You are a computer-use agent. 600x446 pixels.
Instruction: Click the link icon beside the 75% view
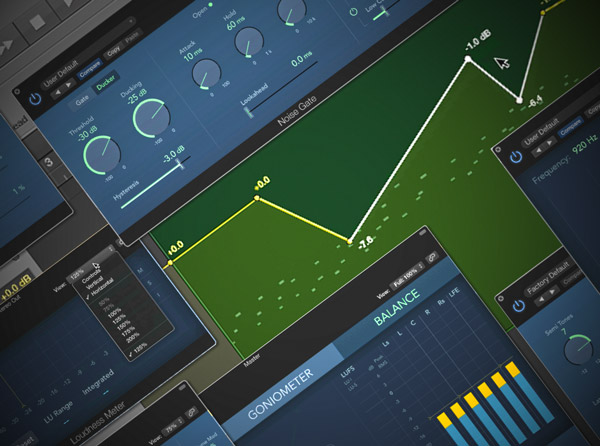[x=191, y=412]
